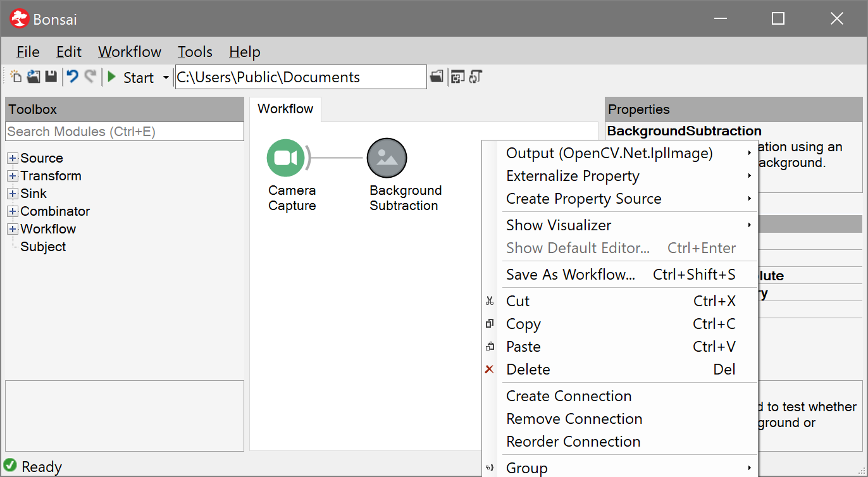Screen dimensions: 868x477
Task: Click the New file toolbar icon
Action: coord(16,77)
